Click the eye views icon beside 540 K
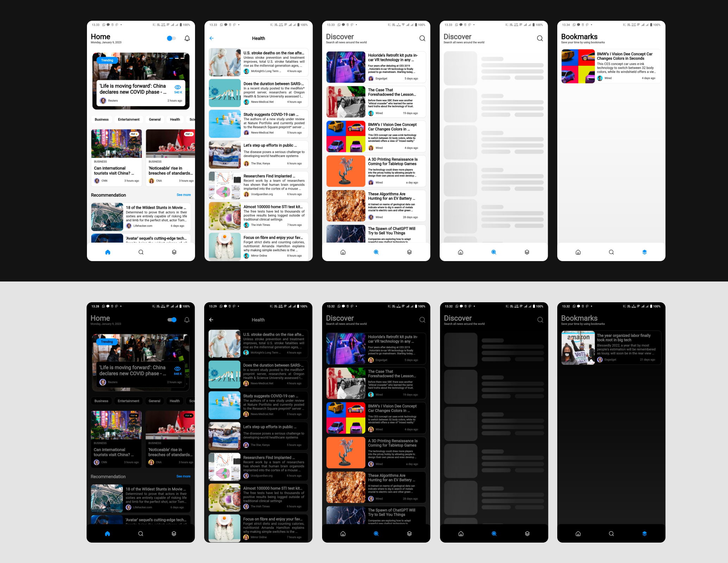The width and height of the screenshot is (728, 563). [x=178, y=87]
